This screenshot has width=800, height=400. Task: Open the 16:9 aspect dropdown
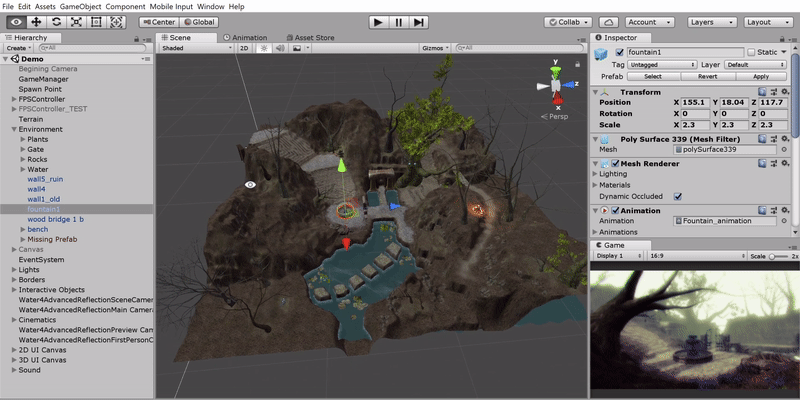tap(696, 256)
